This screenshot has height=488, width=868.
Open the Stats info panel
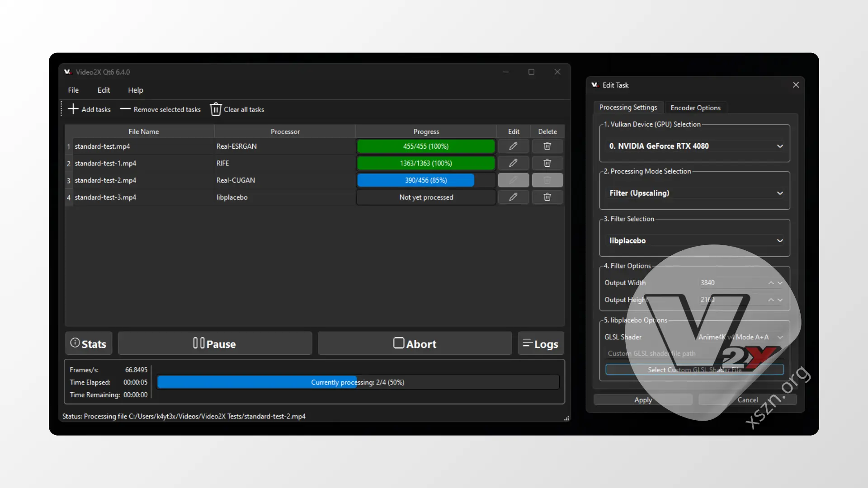[x=89, y=343]
